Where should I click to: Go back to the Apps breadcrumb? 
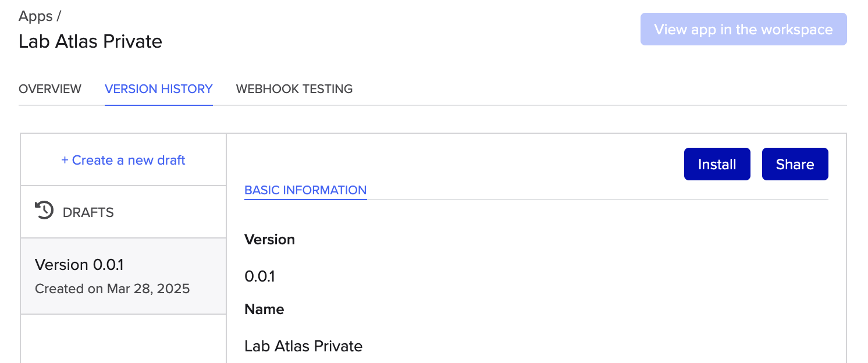pyautogui.click(x=35, y=16)
